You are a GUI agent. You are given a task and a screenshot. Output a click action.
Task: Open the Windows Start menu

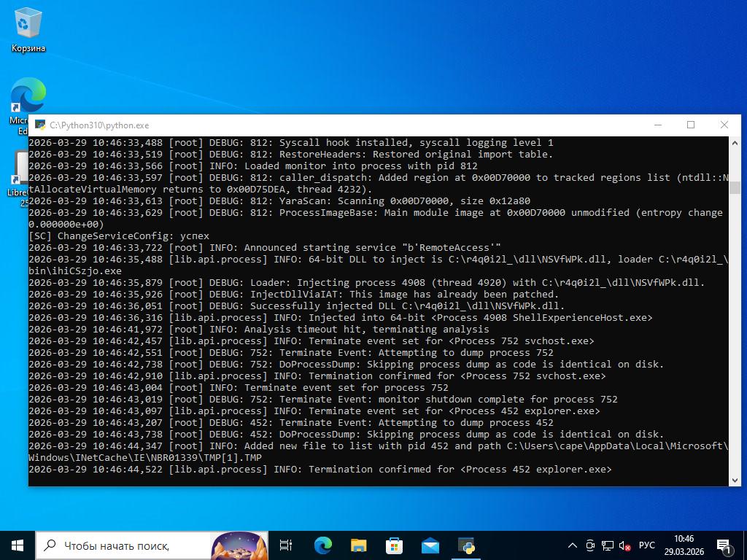click(18, 545)
